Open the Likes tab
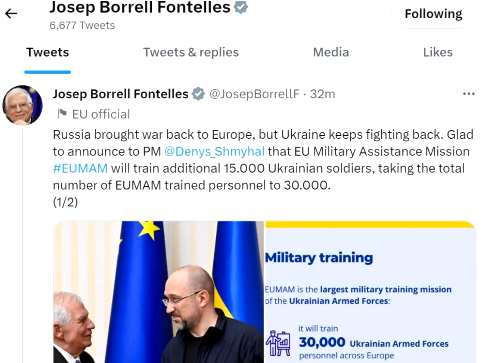This screenshot has width=493, height=363. 438,52
